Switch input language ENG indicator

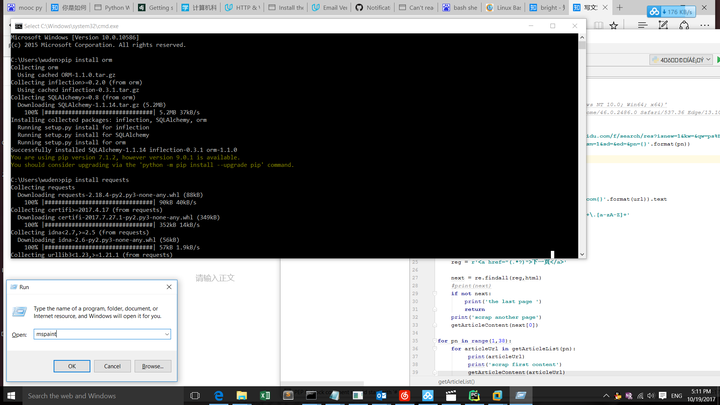point(676,396)
